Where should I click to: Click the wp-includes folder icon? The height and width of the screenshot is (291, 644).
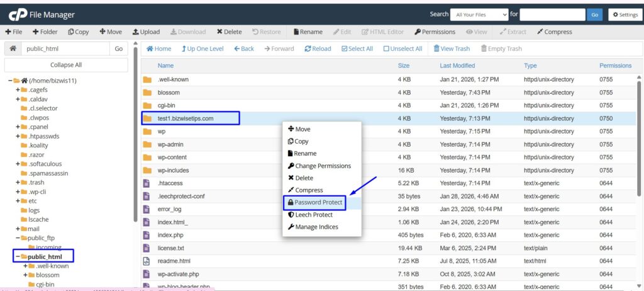pos(147,170)
